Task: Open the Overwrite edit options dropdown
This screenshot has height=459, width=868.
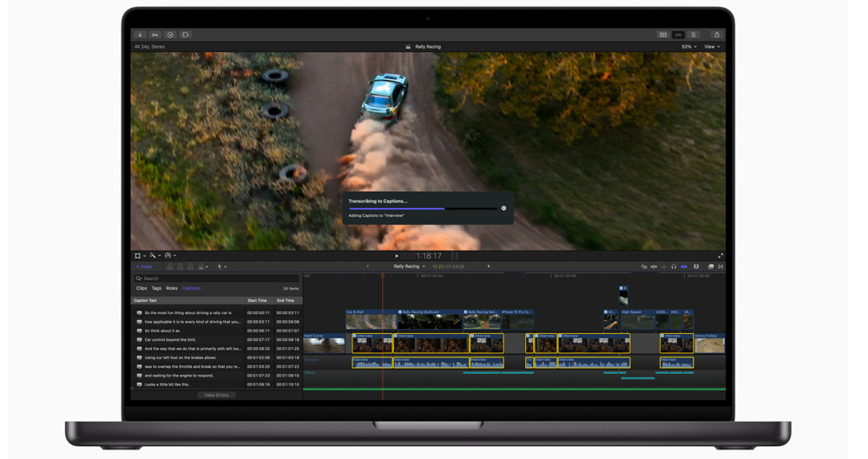Action: 202,267
